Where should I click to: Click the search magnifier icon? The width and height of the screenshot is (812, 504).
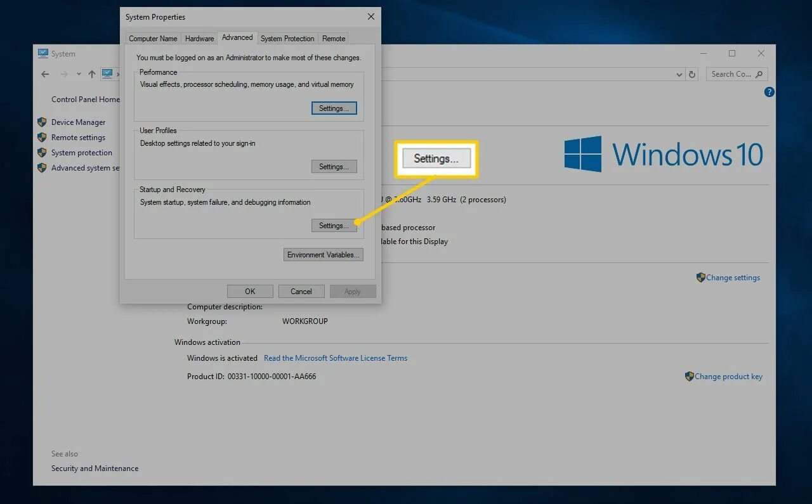click(759, 74)
